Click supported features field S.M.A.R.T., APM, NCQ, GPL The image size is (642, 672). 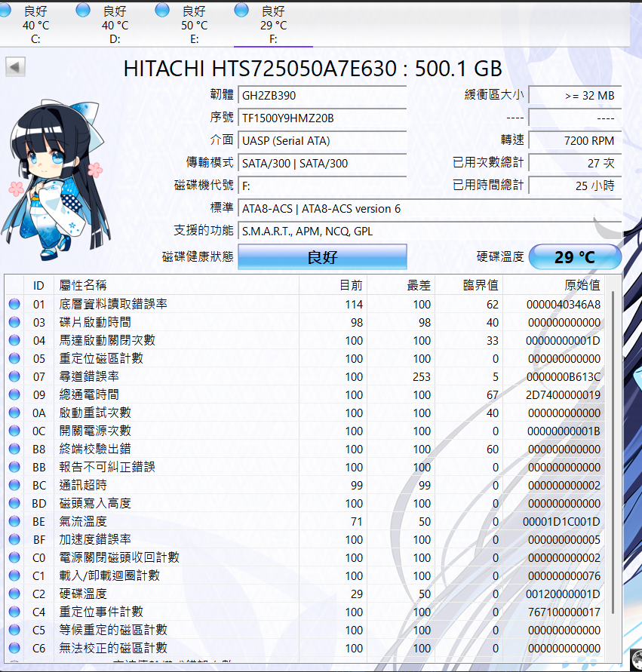[430, 232]
